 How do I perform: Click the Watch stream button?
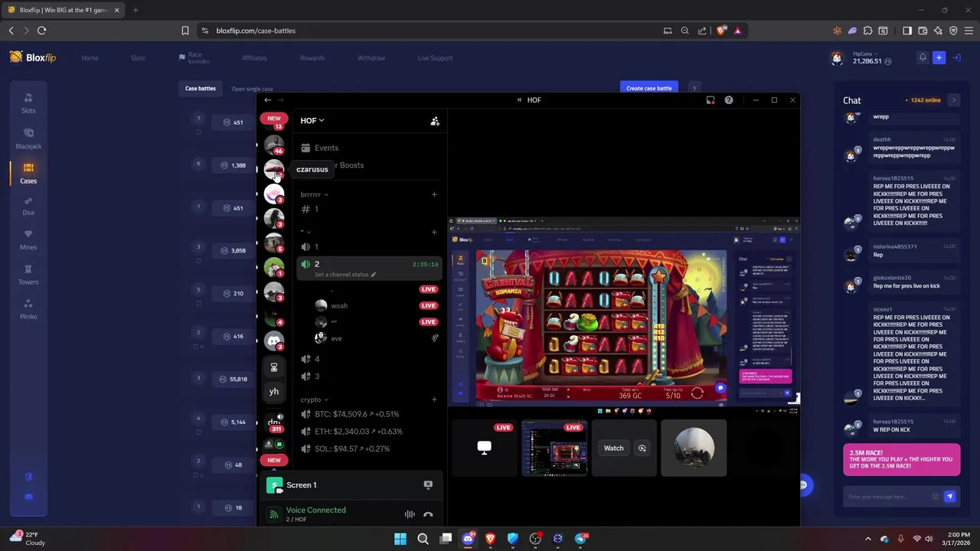click(614, 448)
